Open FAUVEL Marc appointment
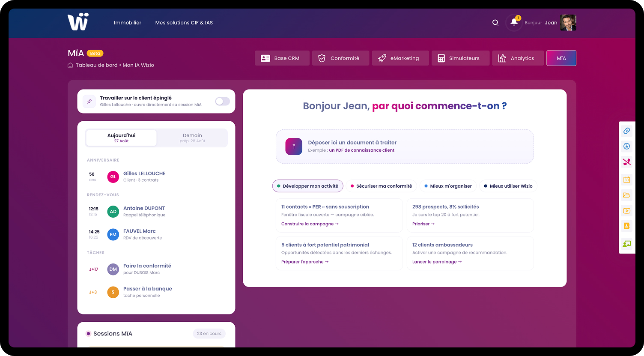This screenshot has height=356, width=644. click(157, 234)
